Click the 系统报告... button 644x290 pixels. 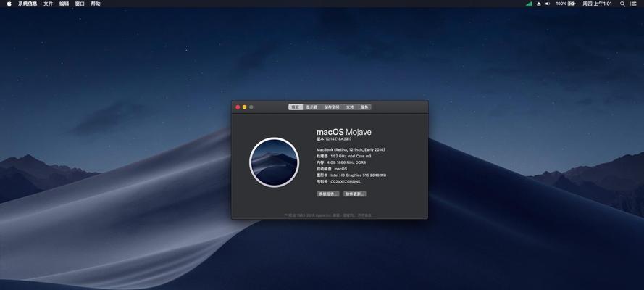327,194
